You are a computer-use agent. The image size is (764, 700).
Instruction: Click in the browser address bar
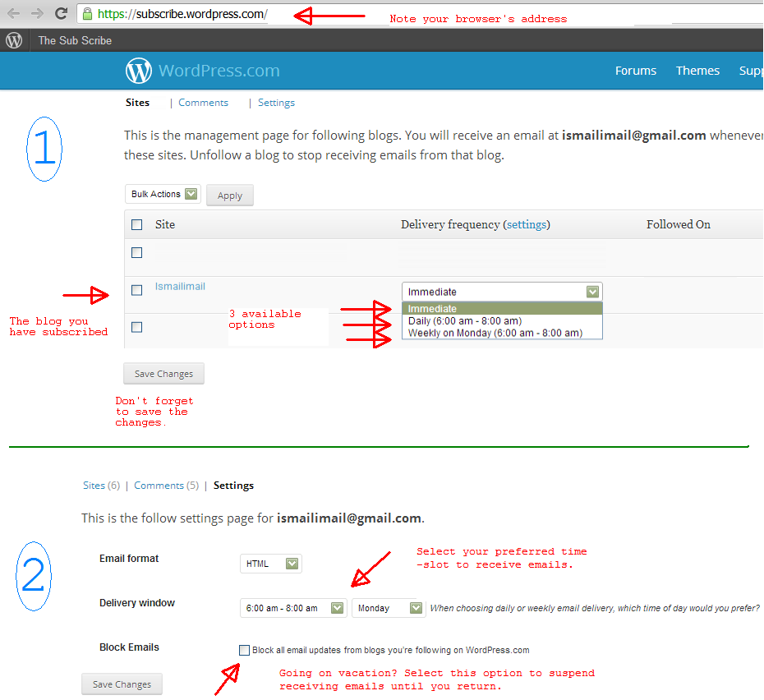click(x=411, y=14)
